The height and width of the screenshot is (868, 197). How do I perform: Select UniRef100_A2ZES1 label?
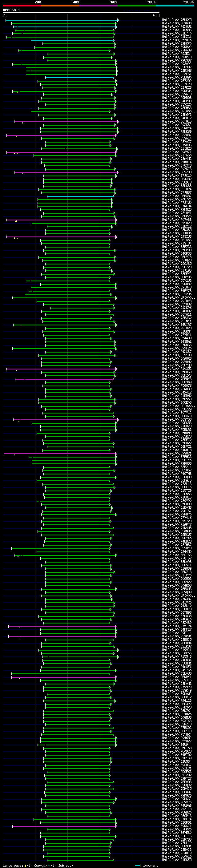pos(177,74)
